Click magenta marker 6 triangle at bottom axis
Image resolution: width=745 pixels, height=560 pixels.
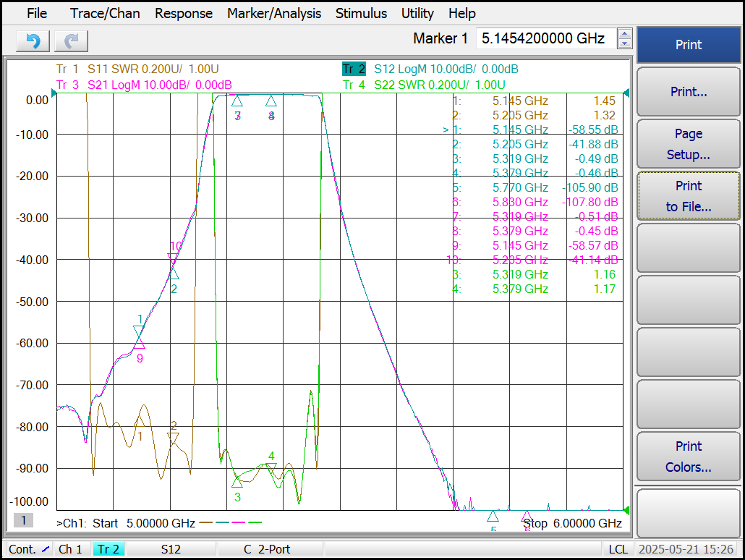coord(527,517)
